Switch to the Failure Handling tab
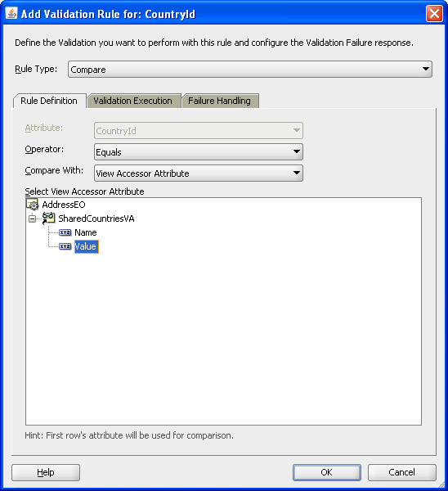Screen dimensions: 448x491 220,101
